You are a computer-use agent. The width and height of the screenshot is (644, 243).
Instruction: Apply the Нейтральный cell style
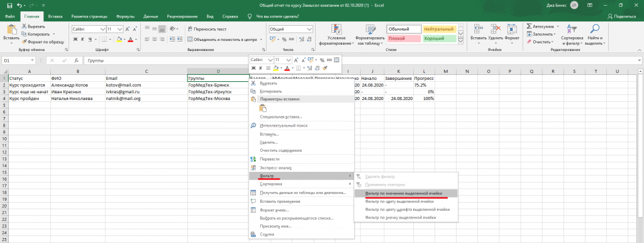tap(439, 29)
